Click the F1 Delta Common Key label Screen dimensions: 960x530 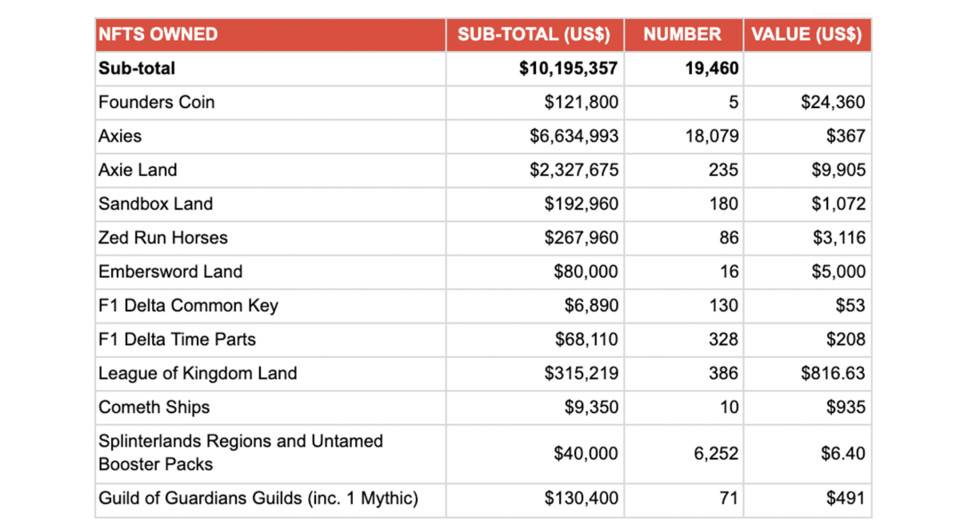point(188,305)
